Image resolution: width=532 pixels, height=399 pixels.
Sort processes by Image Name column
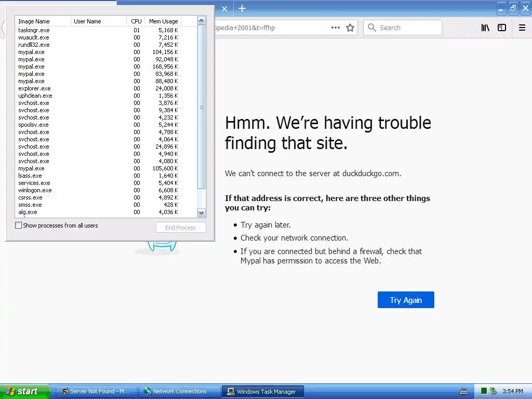click(43, 21)
